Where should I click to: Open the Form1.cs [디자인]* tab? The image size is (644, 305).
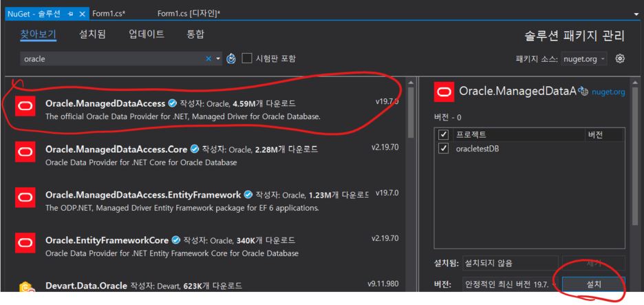tap(189, 14)
